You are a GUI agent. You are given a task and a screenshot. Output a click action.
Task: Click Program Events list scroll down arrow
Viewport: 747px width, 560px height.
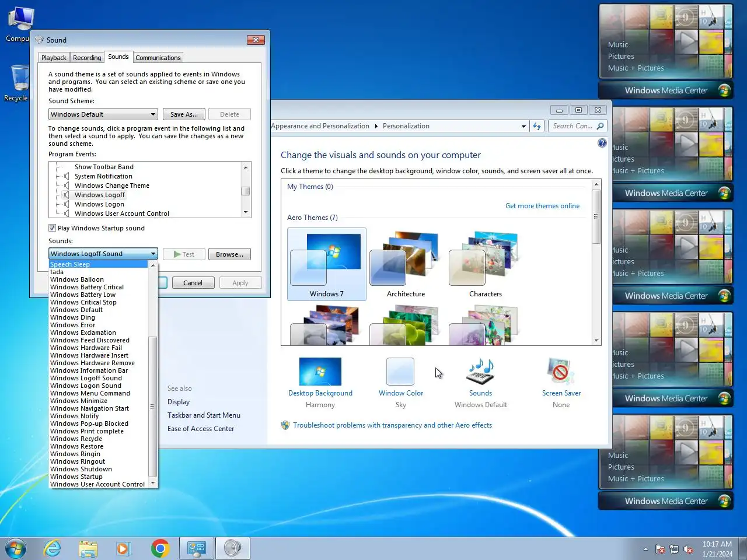(x=246, y=212)
